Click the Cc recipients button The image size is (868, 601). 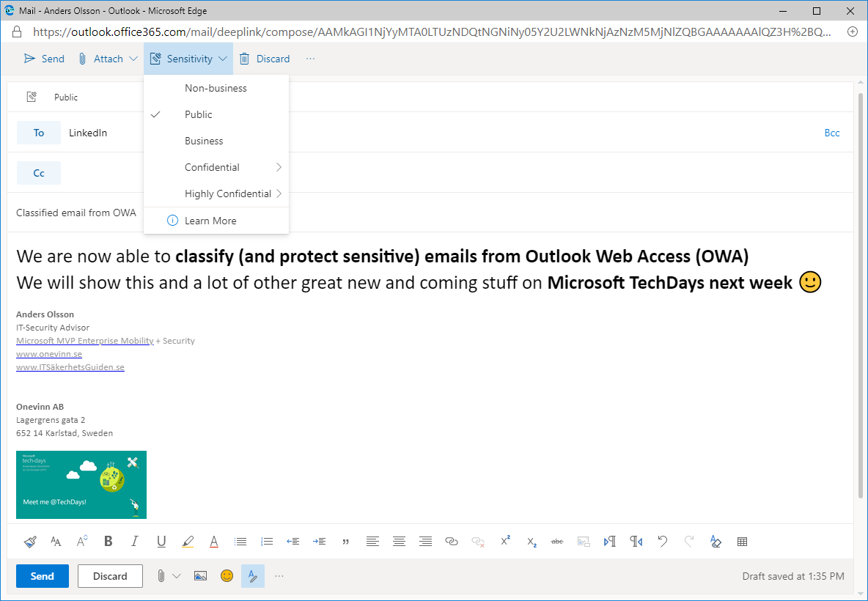point(39,173)
